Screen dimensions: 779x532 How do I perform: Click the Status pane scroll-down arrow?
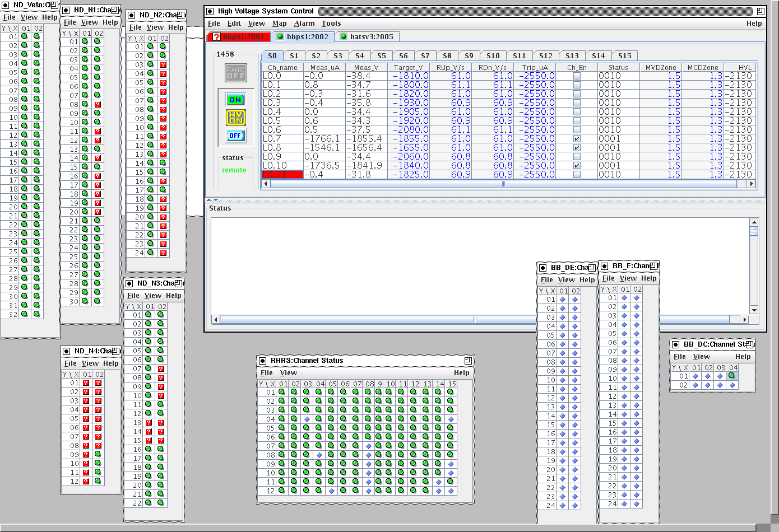point(754,310)
